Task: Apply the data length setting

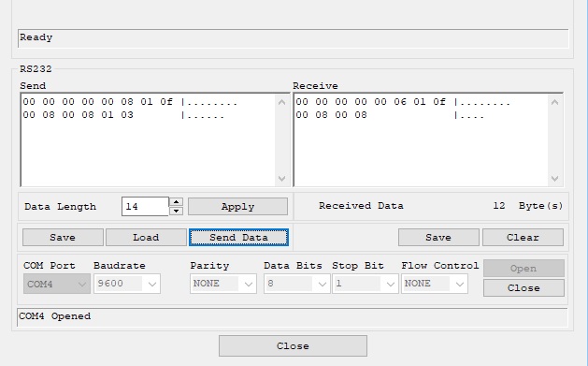Action: pos(237,207)
